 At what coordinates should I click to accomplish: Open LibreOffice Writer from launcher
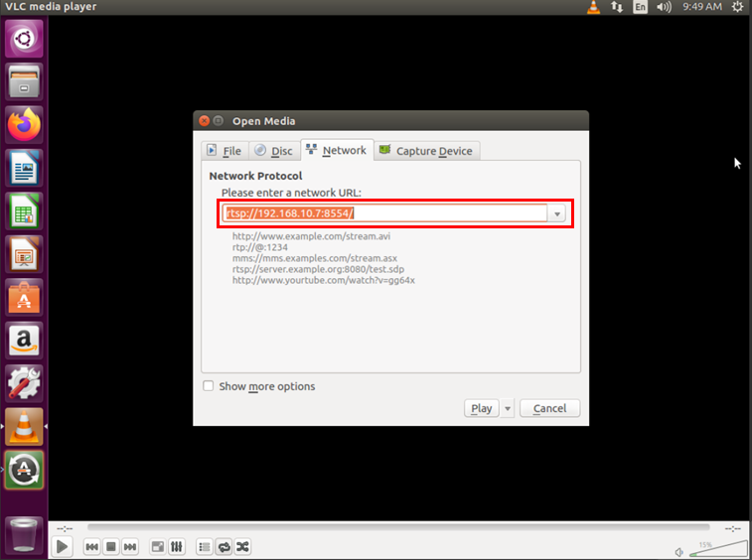[x=24, y=168]
